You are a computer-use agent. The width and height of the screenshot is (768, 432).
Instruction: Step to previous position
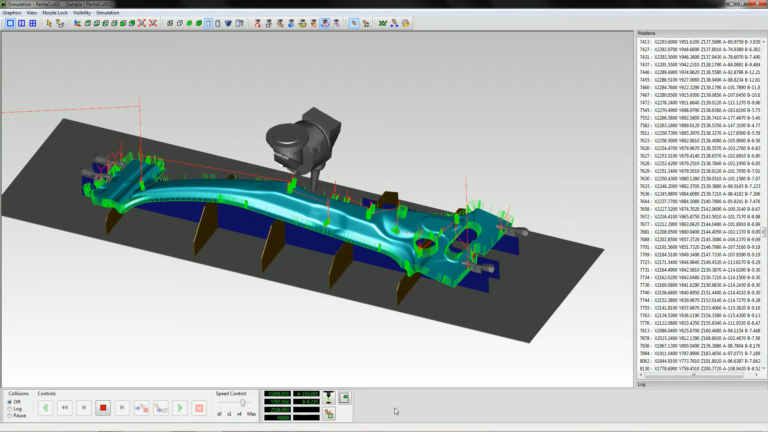[84, 408]
